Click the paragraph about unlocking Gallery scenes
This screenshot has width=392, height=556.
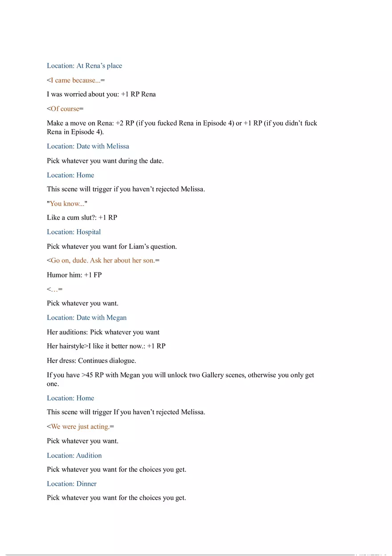click(180, 379)
